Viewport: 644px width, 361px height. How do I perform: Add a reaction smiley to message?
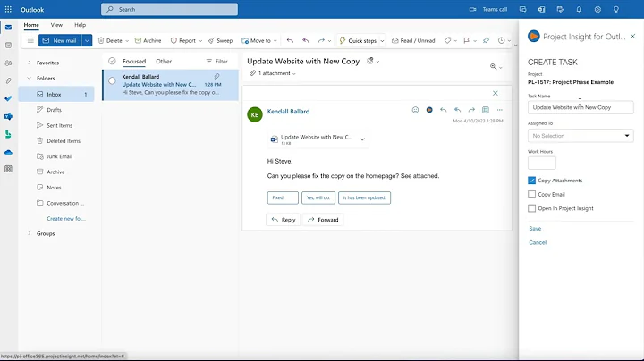pyautogui.click(x=415, y=110)
